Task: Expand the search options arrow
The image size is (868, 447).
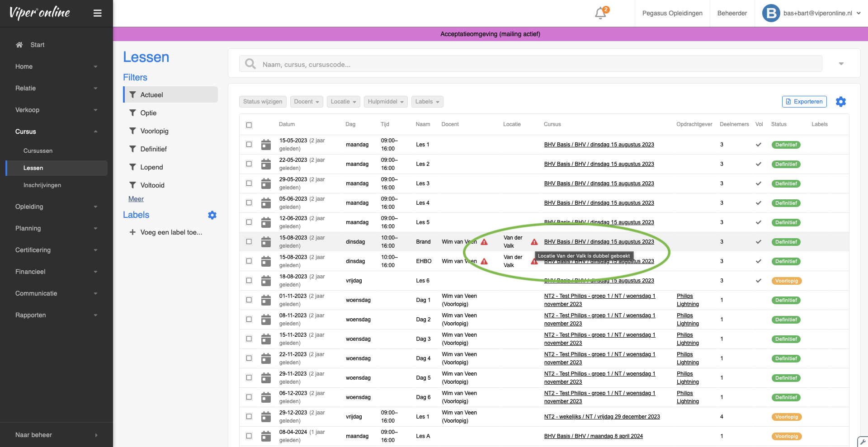Action: pos(841,64)
